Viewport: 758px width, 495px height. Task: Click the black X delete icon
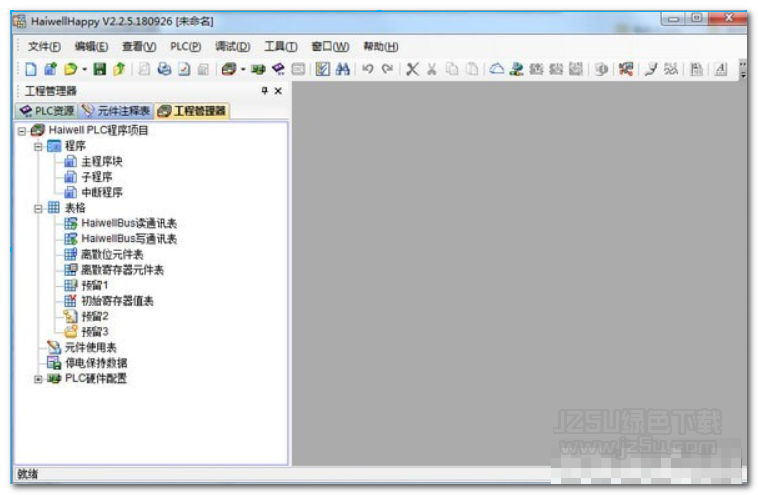pyautogui.click(x=412, y=69)
